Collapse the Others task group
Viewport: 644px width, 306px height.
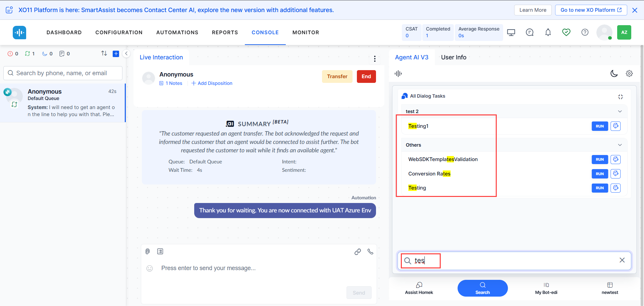[x=620, y=145]
